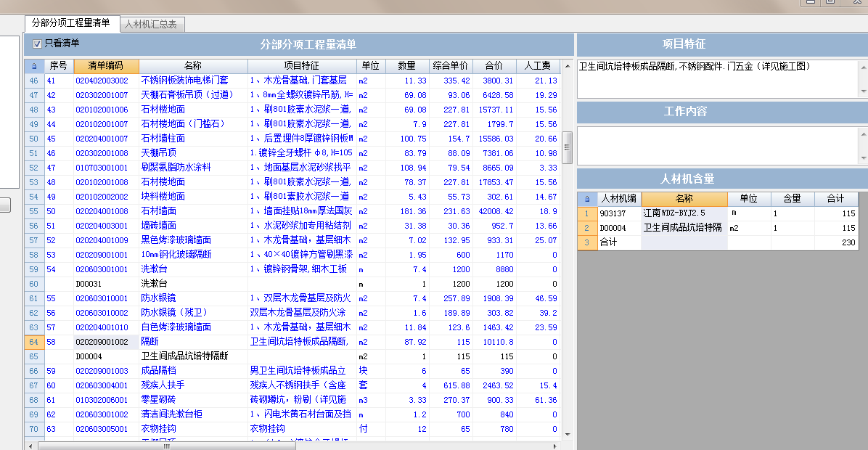868x450 pixels.
Task: Click inside the empty 工作内容 text box
Action: point(718,146)
